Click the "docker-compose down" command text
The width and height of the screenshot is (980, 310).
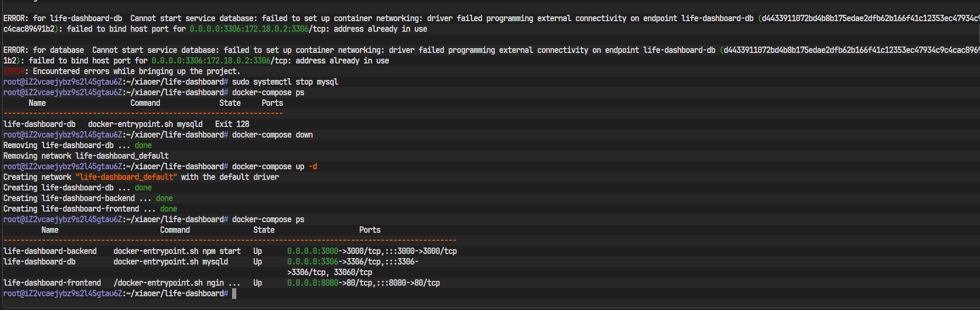[x=272, y=135]
